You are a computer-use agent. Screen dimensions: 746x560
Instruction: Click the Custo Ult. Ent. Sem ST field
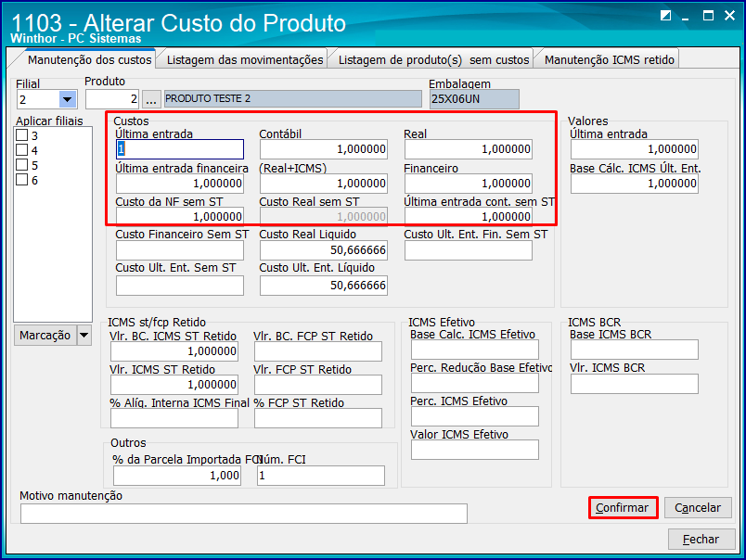180,286
